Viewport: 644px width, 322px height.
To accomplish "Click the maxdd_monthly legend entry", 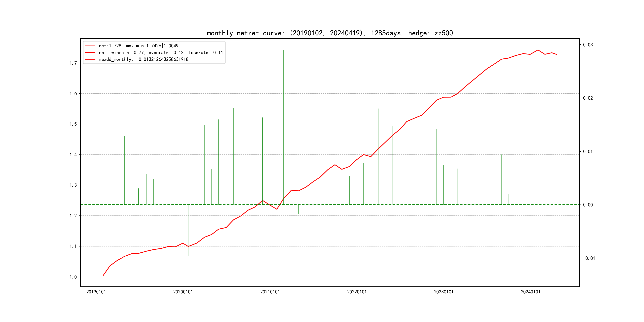I will tap(143, 59).
